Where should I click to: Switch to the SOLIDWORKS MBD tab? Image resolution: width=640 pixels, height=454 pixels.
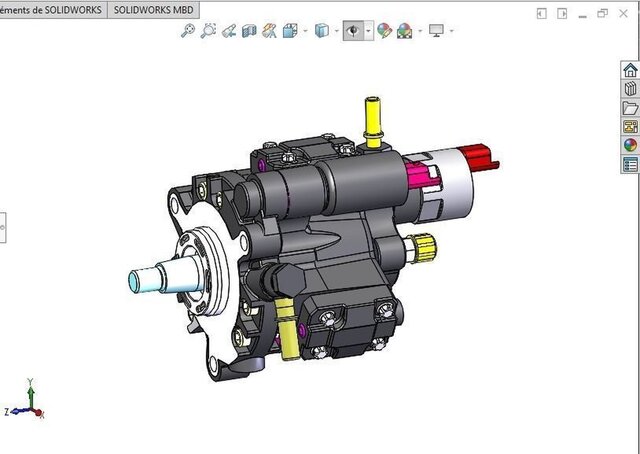(153, 9)
